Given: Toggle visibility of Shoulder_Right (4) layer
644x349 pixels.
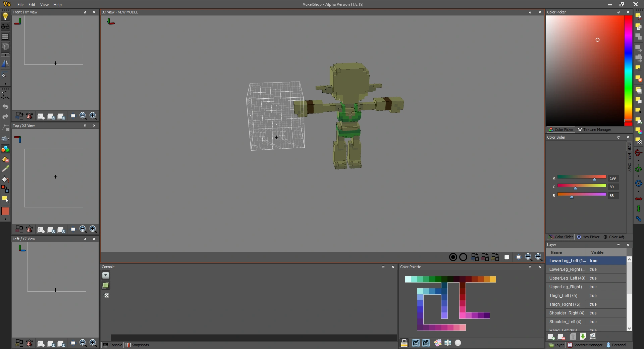Looking at the screenshot, I should pos(606,313).
